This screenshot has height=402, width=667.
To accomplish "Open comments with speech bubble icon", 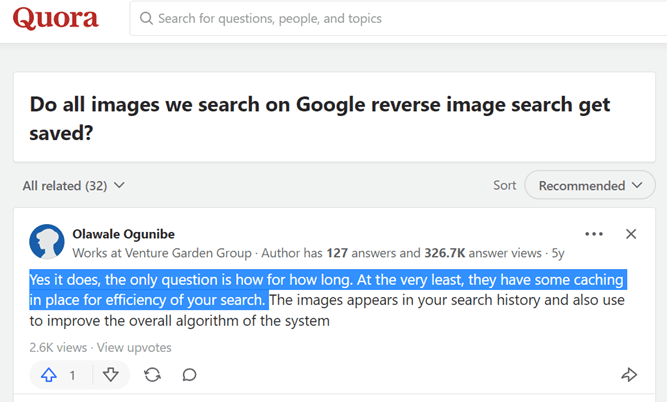I will [x=189, y=375].
